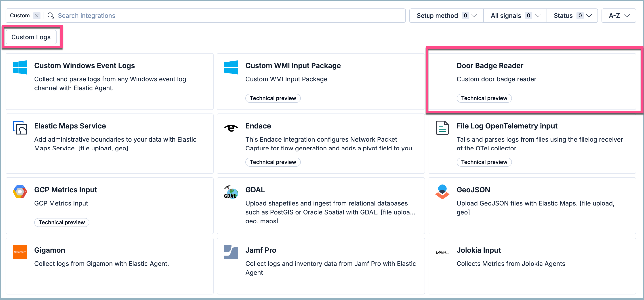
Task: Open the GCP Metrics Input title
Action: click(x=66, y=190)
